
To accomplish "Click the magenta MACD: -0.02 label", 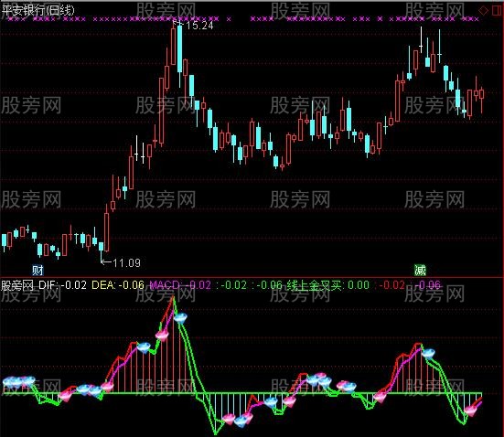I will pyautogui.click(x=180, y=285).
